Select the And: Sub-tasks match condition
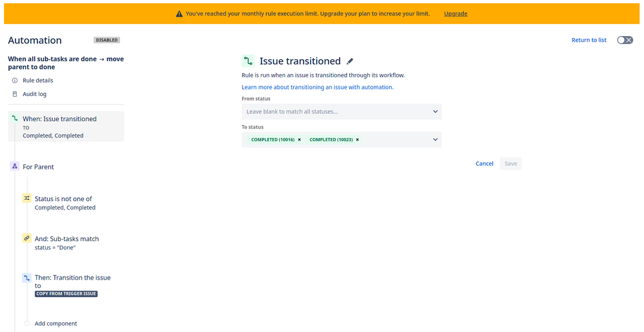Viewport: 644px width, 332px height. pos(66,243)
